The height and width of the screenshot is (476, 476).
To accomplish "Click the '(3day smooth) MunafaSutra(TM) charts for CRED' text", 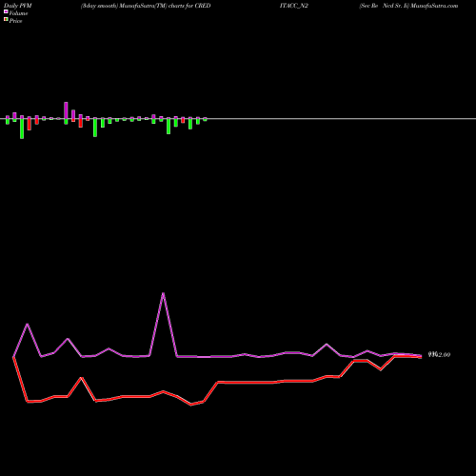I will pos(146,6).
